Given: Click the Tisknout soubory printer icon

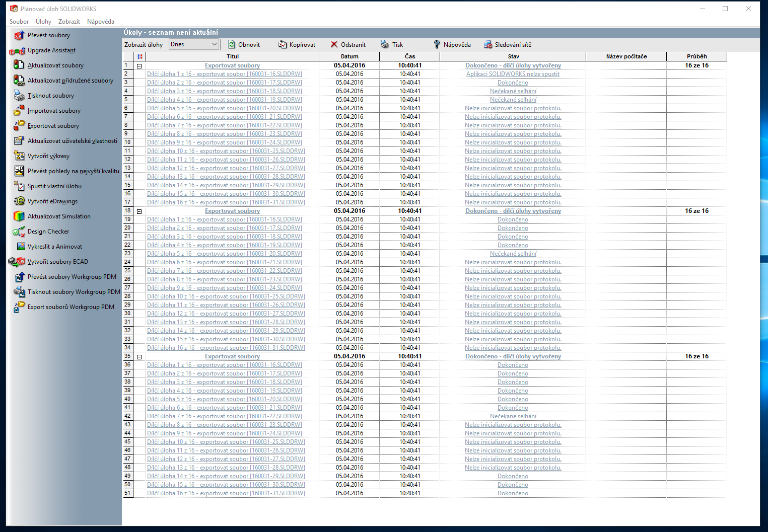Looking at the screenshot, I should (19, 96).
